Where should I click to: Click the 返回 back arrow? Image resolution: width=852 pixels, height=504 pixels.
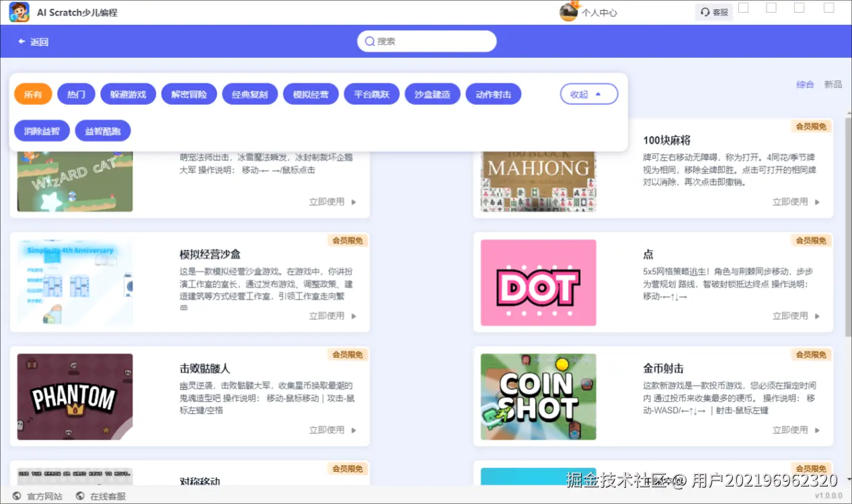(x=22, y=42)
